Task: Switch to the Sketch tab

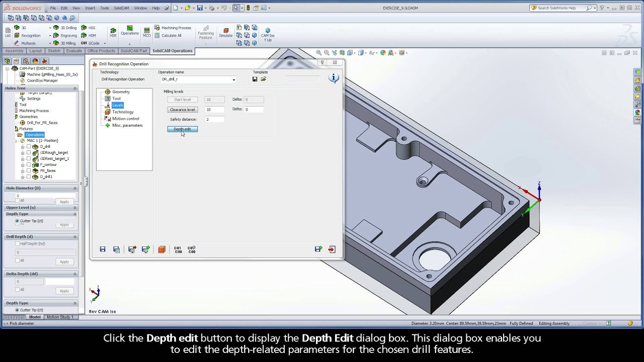Action: click(54, 51)
